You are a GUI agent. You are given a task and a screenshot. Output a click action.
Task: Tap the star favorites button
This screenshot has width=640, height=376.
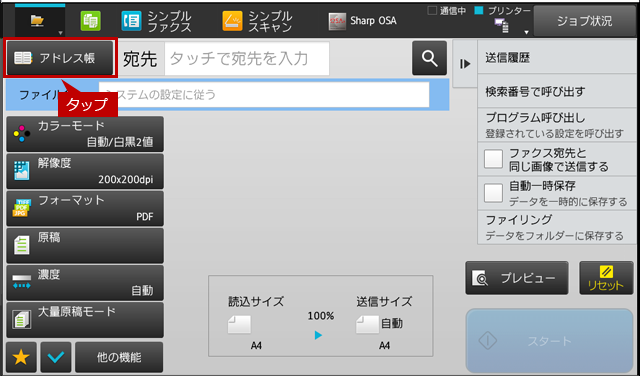[x=21, y=357]
